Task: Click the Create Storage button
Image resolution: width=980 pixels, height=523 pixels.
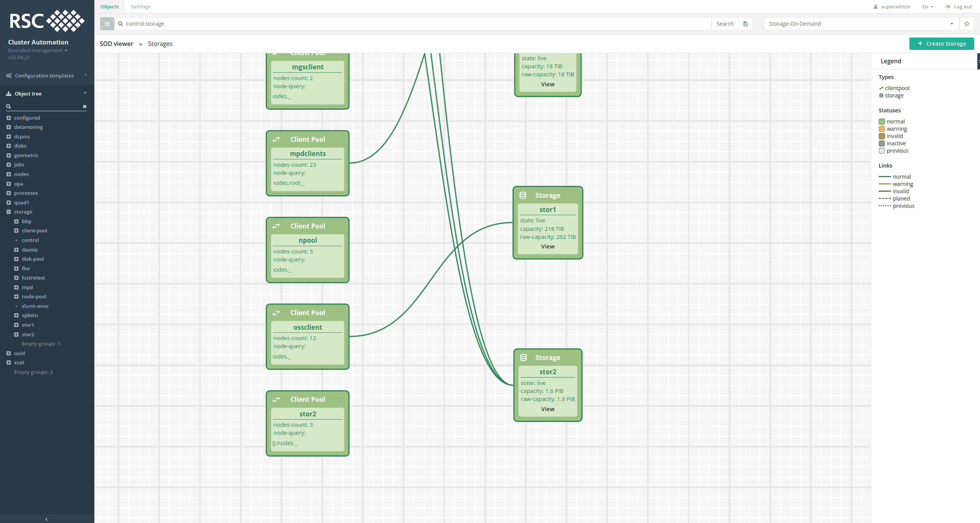Action: (942, 43)
